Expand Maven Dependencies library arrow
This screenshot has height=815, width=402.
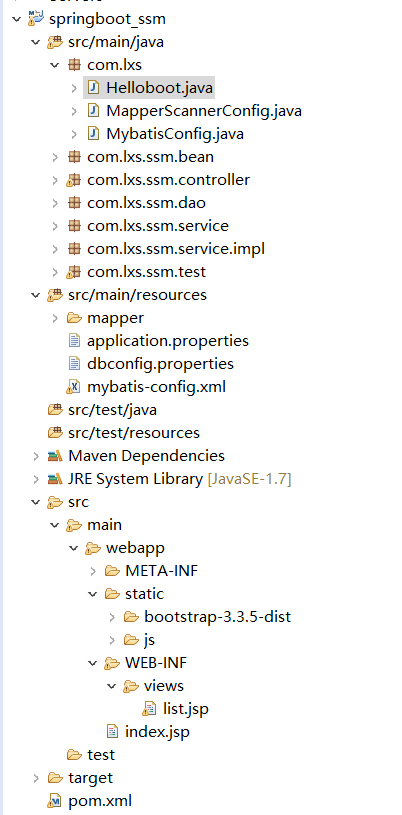coord(36,456)
